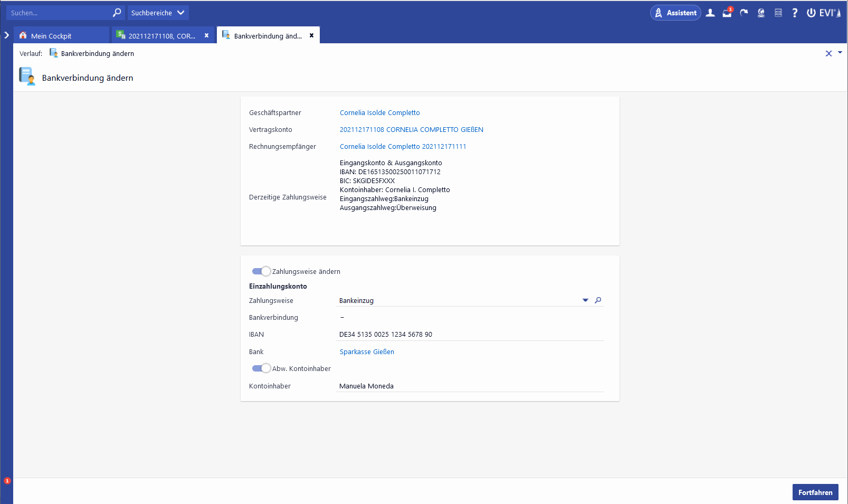Click the power logout icon
848x504 pixels.
coord(811,13)
